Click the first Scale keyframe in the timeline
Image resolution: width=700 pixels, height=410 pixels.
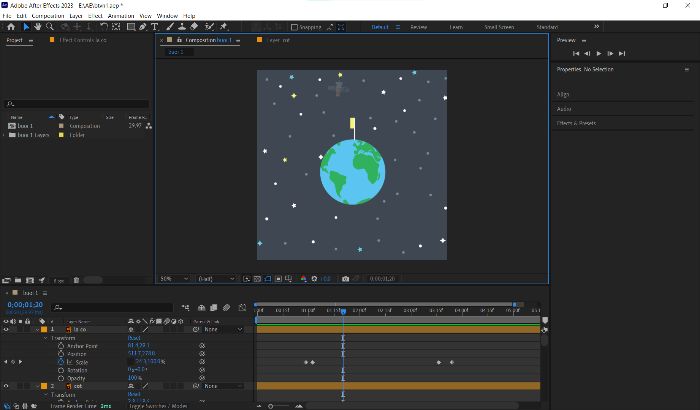[x=306, y=362]
